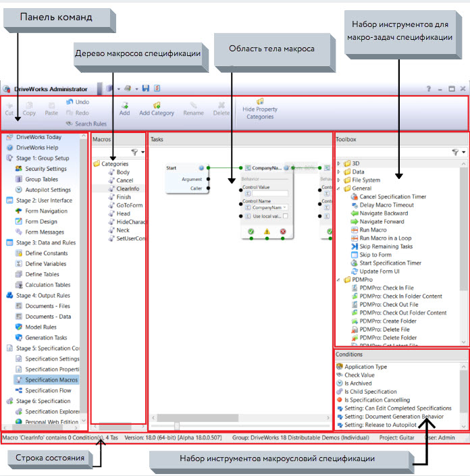This screenshot has width=470, height=476.
Task: Expand the Data toolbox folder
Action: pyautogui.click(x=339, y=171)
